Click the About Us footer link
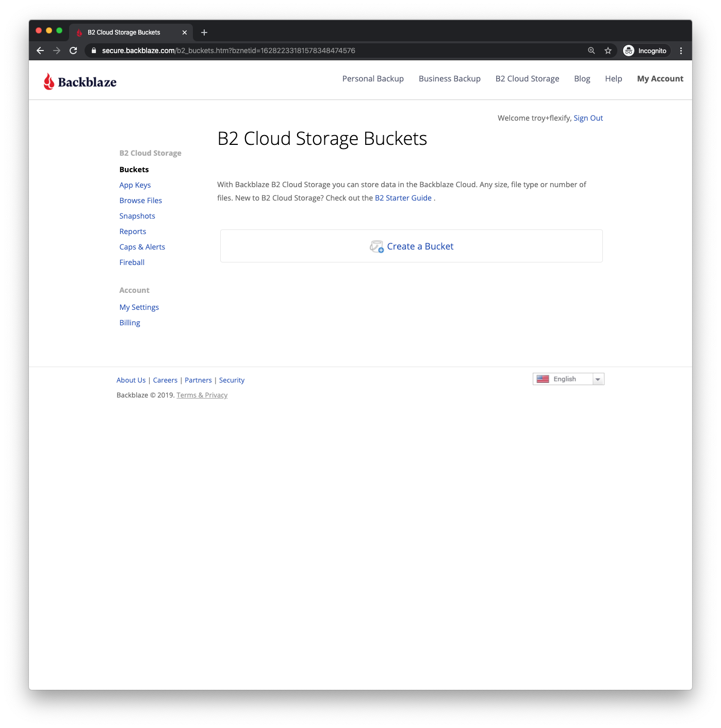The height and width of the screenshot is (728, 721). pyautogui.click(x=131, y=380)
